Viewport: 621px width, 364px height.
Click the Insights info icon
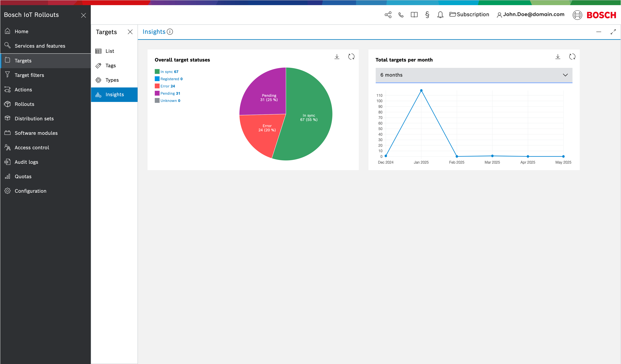(170, 32)
